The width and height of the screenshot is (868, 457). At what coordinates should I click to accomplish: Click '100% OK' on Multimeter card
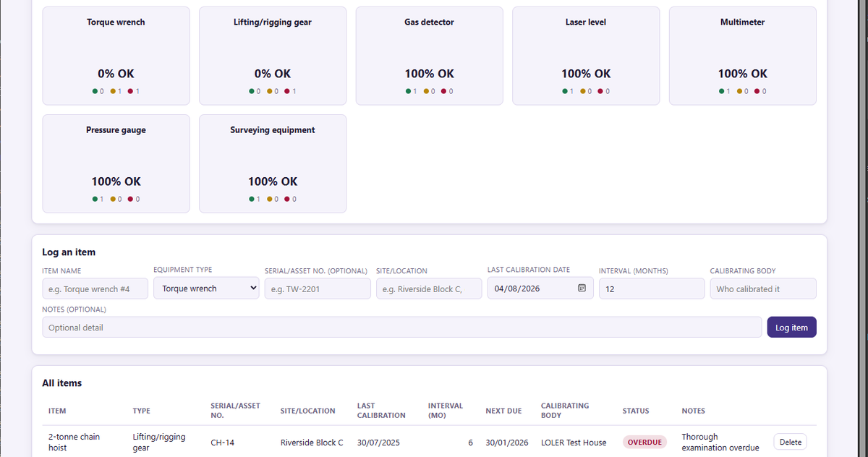pyautogui.click(x=743, y=74)
